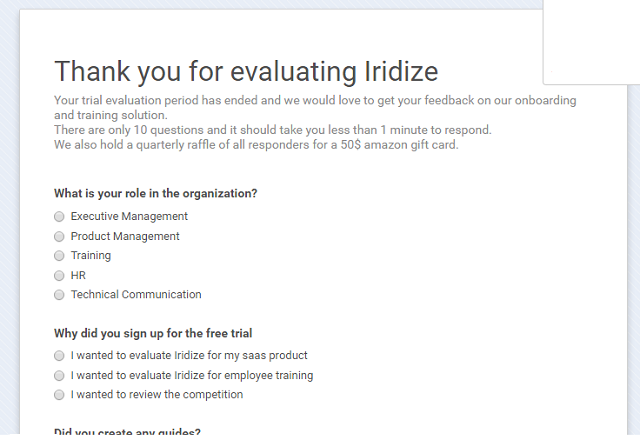Select the Executive Management radio button
640x440 pixels.
[x=59, y=217]
